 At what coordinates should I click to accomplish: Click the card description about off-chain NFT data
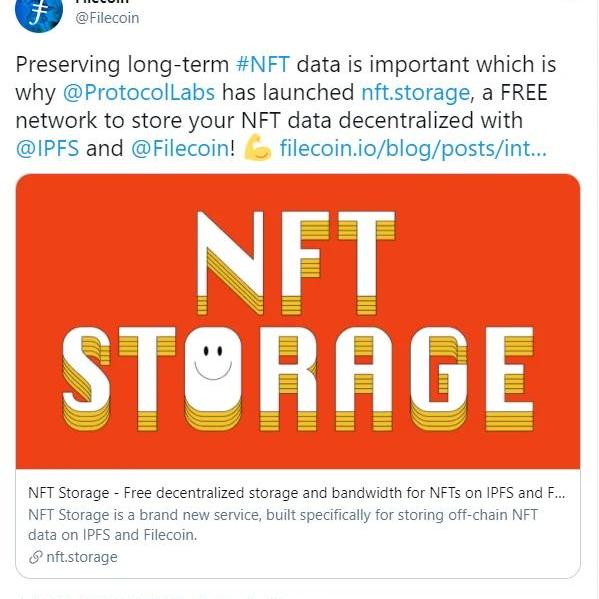coord(283,525)
